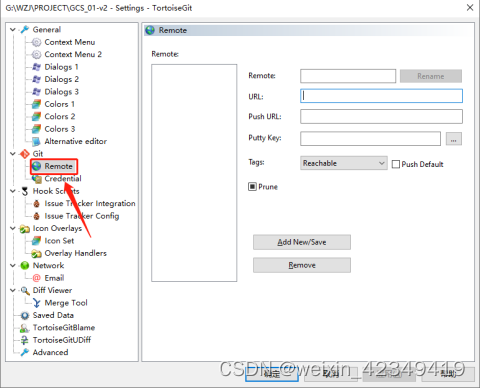This screenshot has width=480, height=388.
Task: Select Merge Tool in tree
Action: pyautogui.click(x=66, y=303)
